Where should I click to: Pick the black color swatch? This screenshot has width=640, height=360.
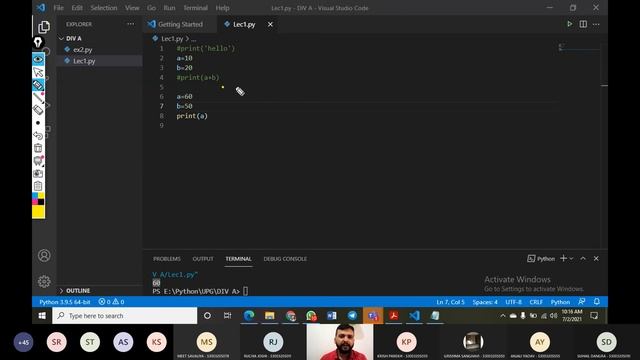pyautogui.click(x=41, y=202)
